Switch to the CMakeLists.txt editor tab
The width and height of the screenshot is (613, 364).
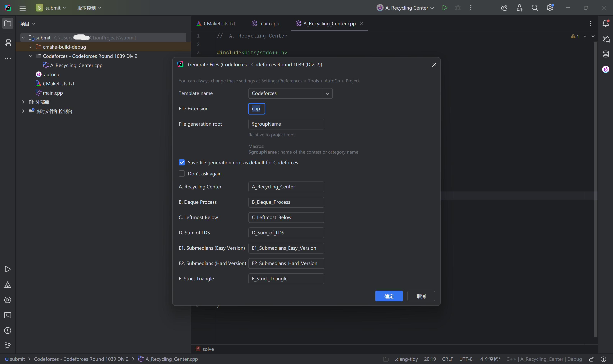pyautogui.click(x=216, y=24)
